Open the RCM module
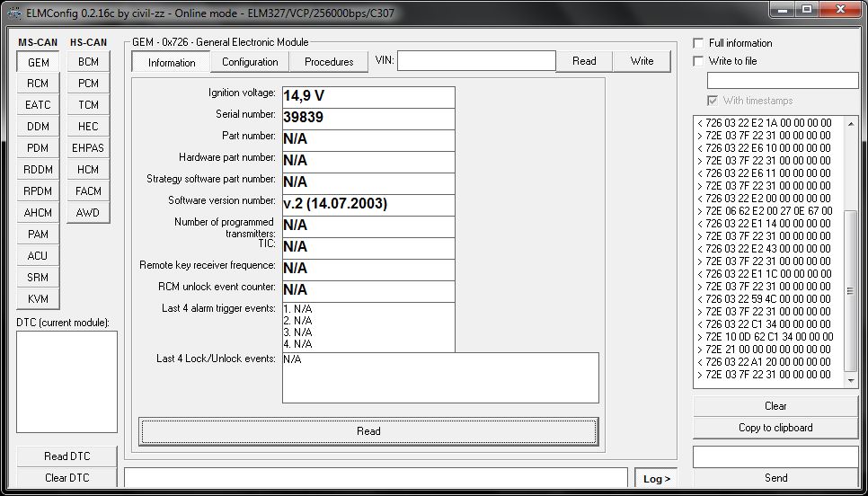The width and height of the screenshot is (868, 496). click(x=38, y=84)
